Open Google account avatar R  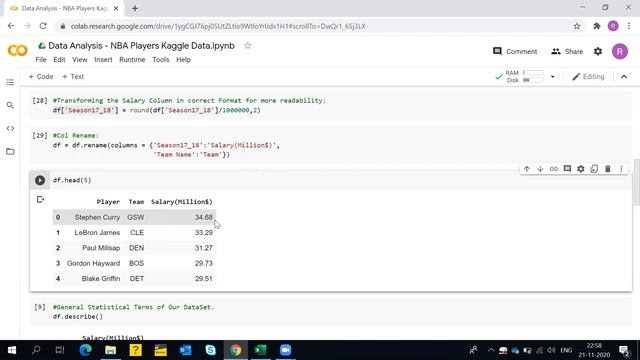(620, 51)
